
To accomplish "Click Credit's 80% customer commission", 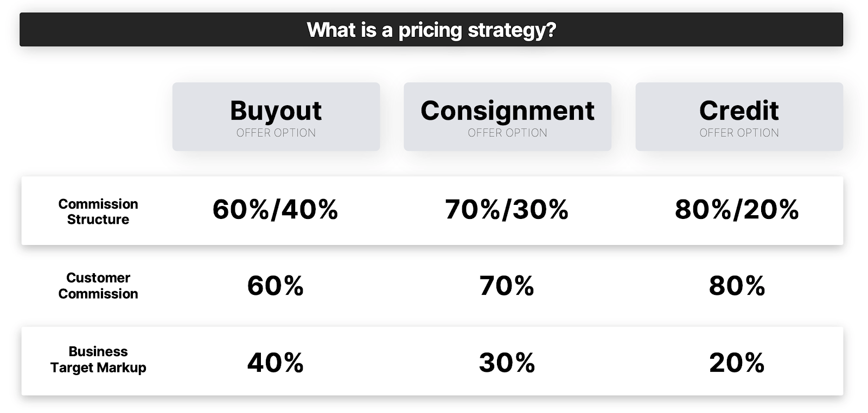I will coord(737,286).
